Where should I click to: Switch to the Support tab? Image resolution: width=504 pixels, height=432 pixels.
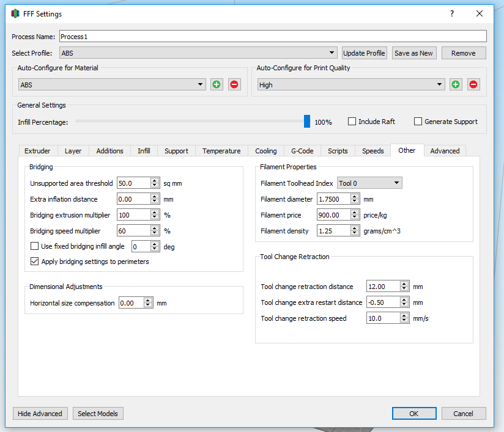177,151
